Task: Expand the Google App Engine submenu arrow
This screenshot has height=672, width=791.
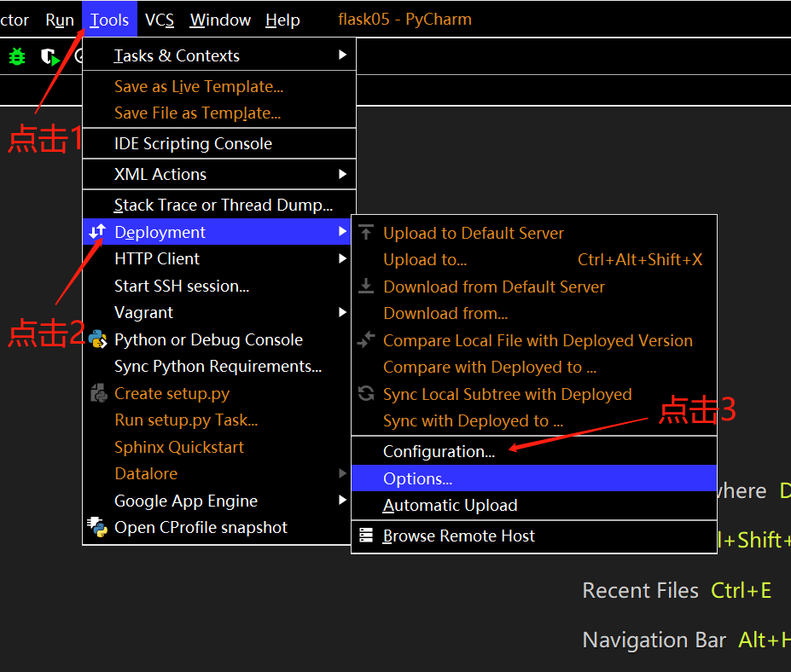Action: [342, 500]
